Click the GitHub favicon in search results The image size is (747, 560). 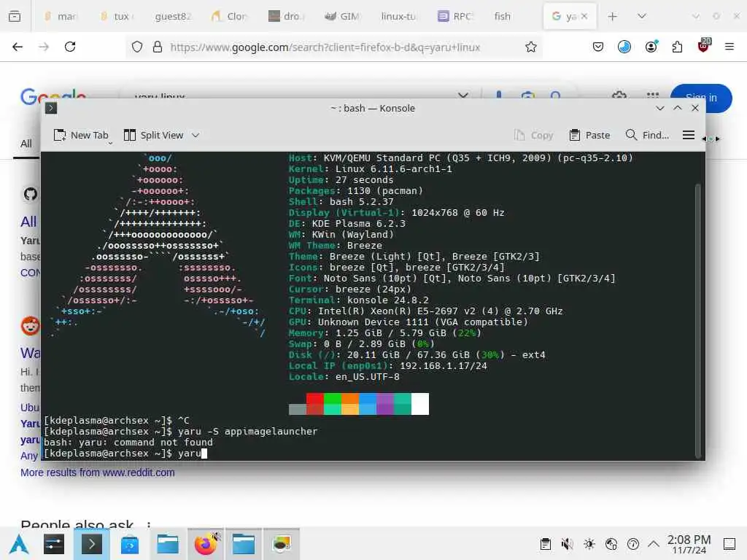pos(31,194)
